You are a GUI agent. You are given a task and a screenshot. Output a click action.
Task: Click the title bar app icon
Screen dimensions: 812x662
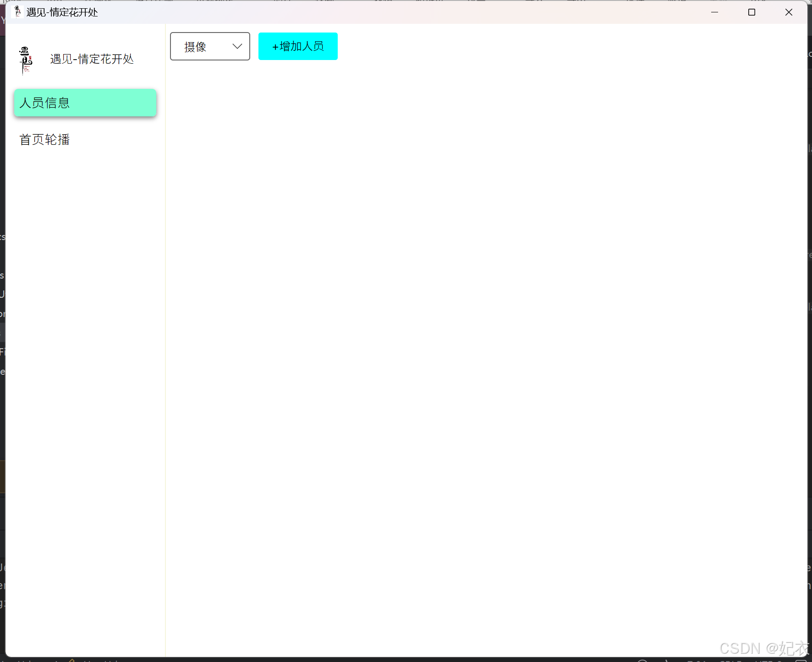[17, 11]
